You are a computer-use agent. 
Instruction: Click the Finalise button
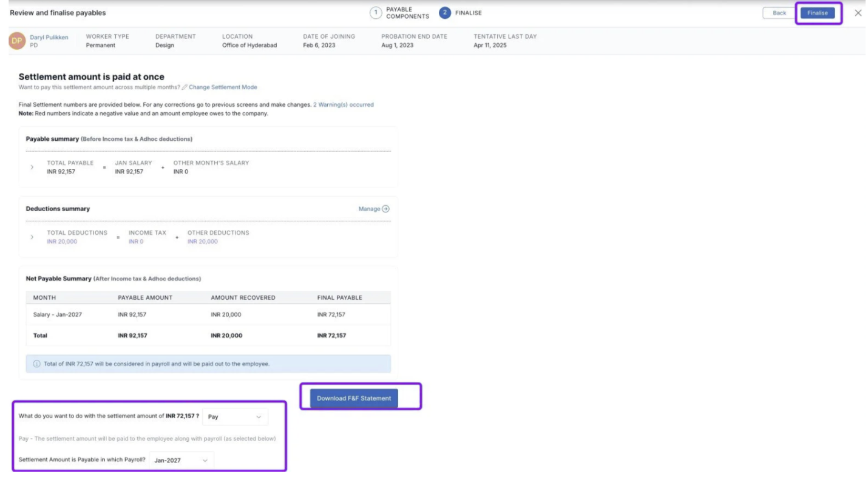coord(817,13)
